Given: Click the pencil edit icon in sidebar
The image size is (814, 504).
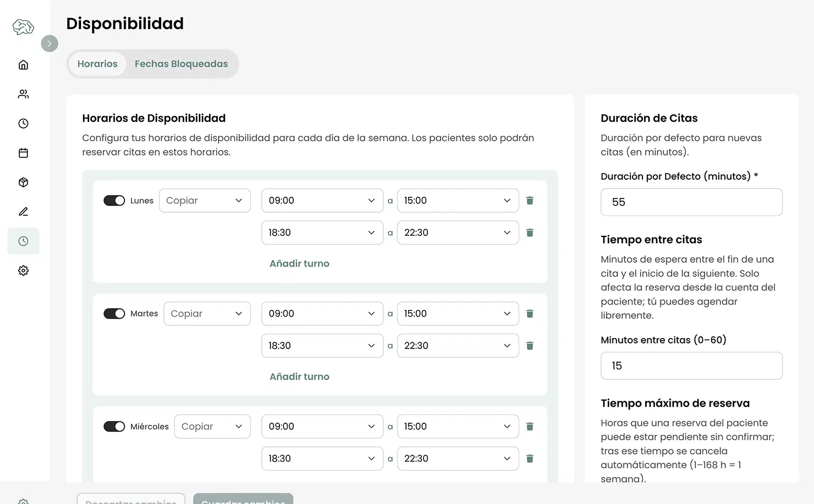Looking at the screenshot, I should coord(23,212).
